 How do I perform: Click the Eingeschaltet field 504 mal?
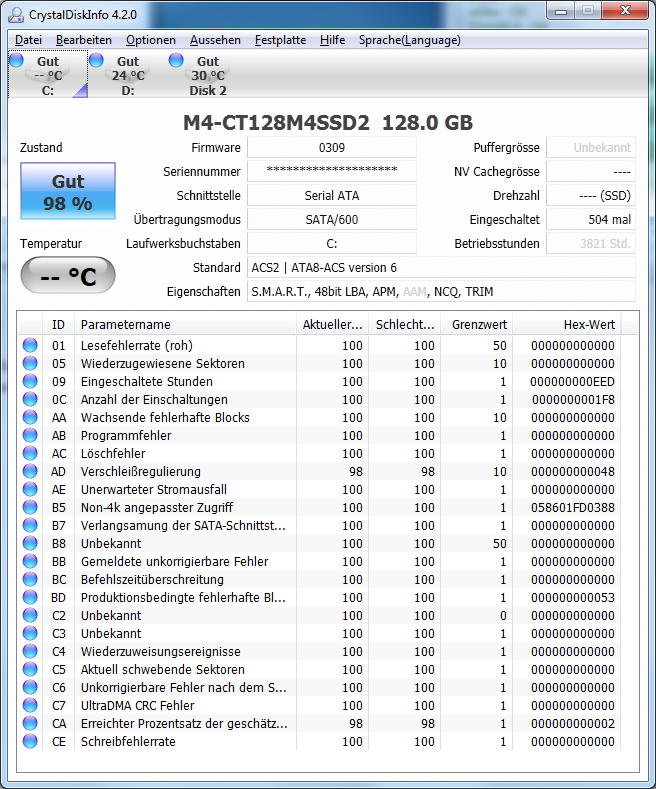click(x=591, y=219)
